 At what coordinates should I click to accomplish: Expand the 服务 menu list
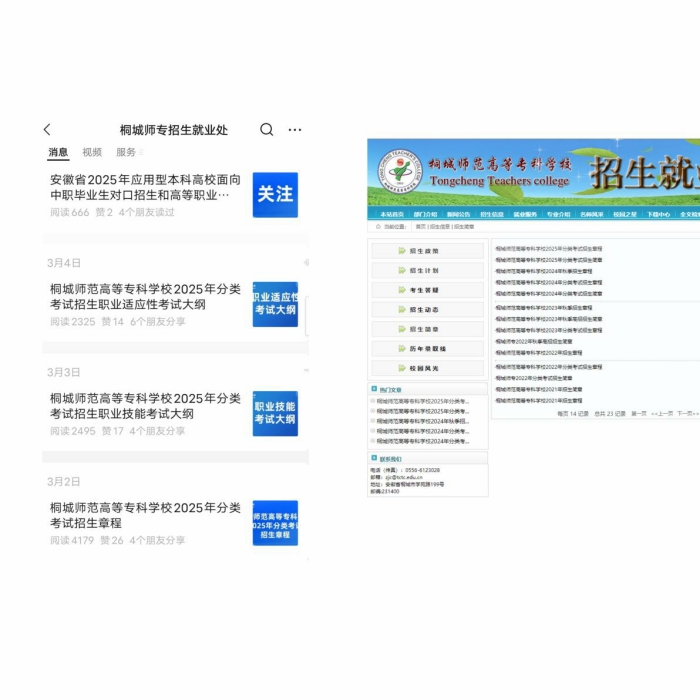tap(128, 152)
